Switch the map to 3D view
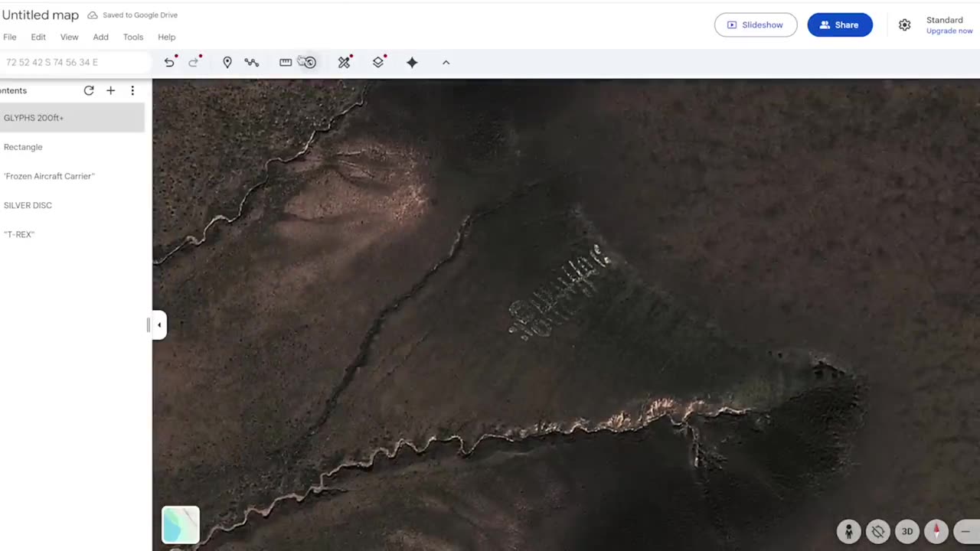Viewport: 980px width, 551px height. 907,531
